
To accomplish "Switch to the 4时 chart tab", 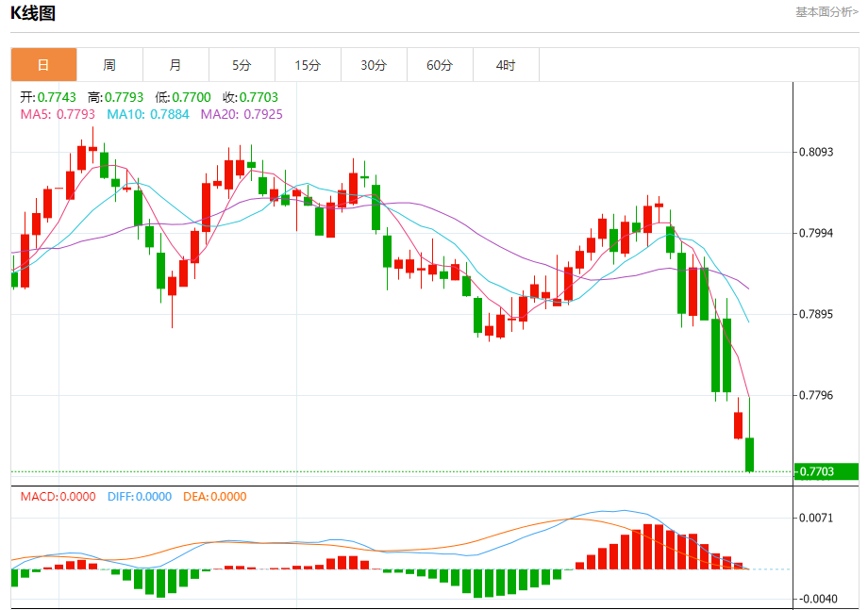I will coord(506,65).
